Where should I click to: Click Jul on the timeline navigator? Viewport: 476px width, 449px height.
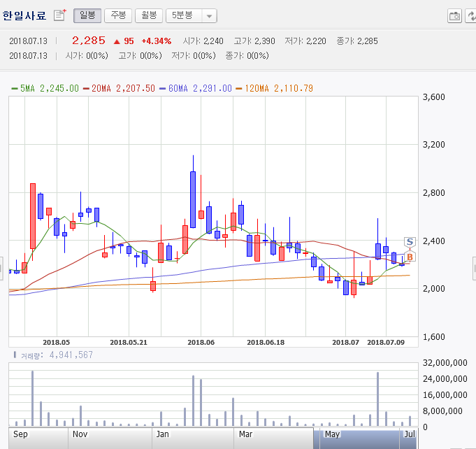coord(409,434)
